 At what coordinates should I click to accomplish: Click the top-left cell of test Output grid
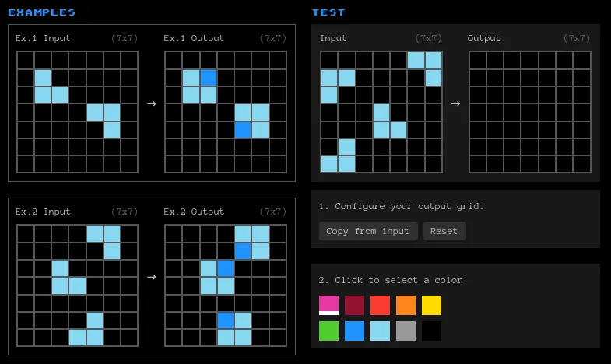[478, 61]
